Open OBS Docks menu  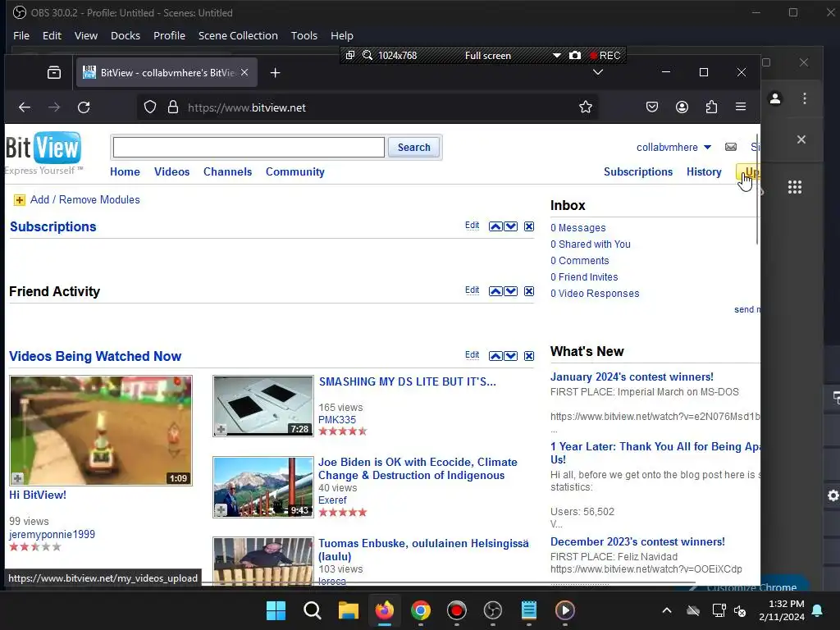coord(126,35)
